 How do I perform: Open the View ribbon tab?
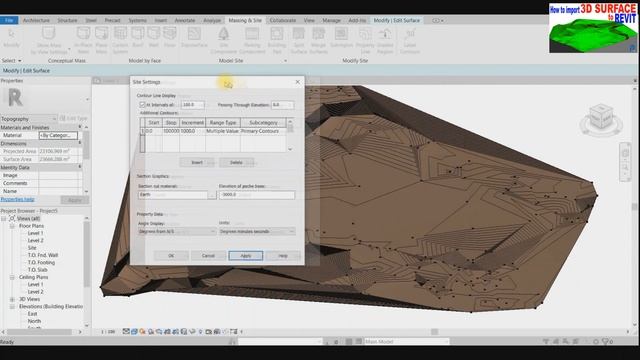click(x=309, y=20)
